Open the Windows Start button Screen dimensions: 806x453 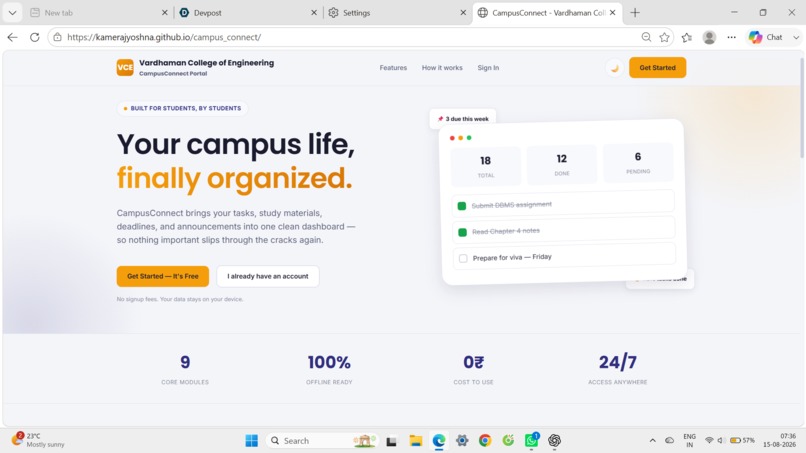click(x=251, y=441)
